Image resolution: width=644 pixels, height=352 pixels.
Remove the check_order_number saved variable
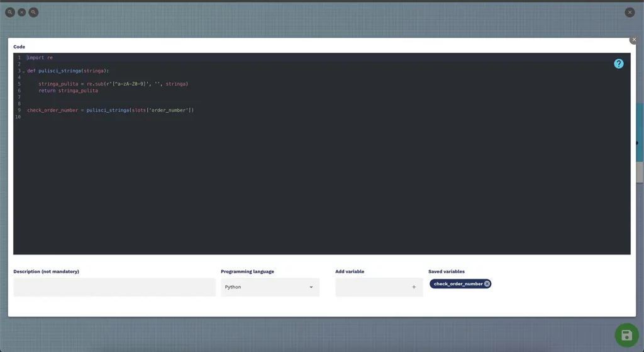(487, 284)
